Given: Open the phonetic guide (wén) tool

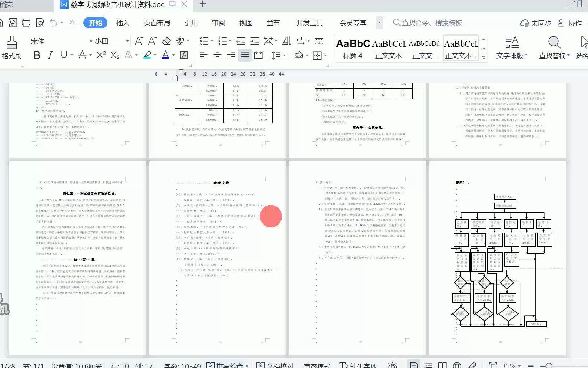Looking at the screenshot, I should pyautogui.click(x=180, y=41).
